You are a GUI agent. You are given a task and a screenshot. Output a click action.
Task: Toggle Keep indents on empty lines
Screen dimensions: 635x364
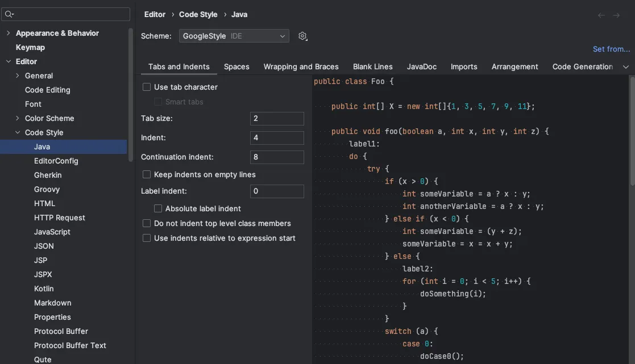147,175
